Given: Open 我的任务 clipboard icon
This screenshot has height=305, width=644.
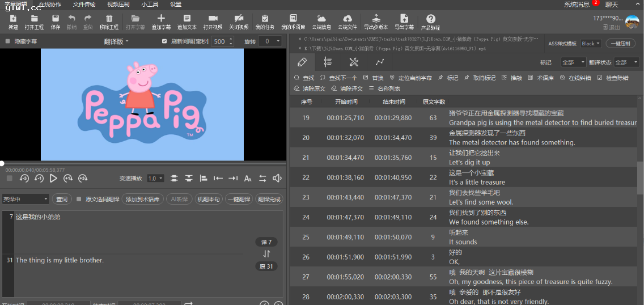Looking at the screenshot, I should 265,19.
